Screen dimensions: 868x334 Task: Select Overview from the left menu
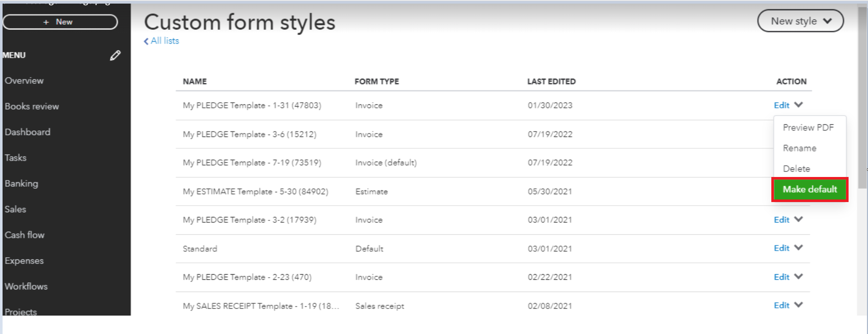24,80
